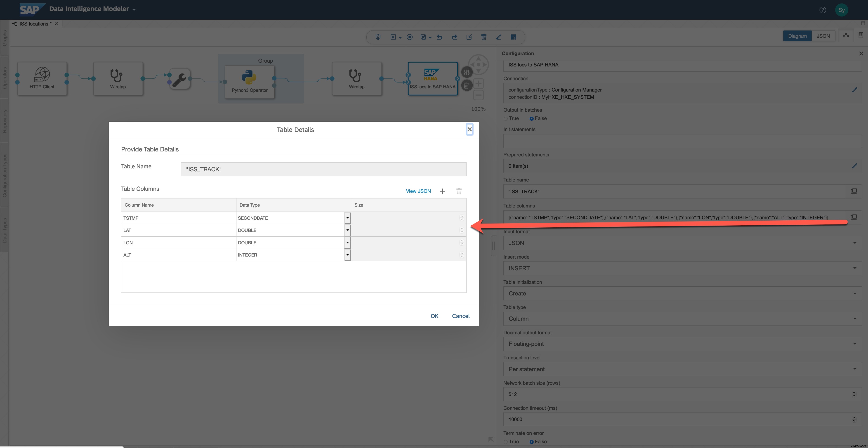868x448 pixels.
Task: Switch to JSON view
Action: coord(823,36)
